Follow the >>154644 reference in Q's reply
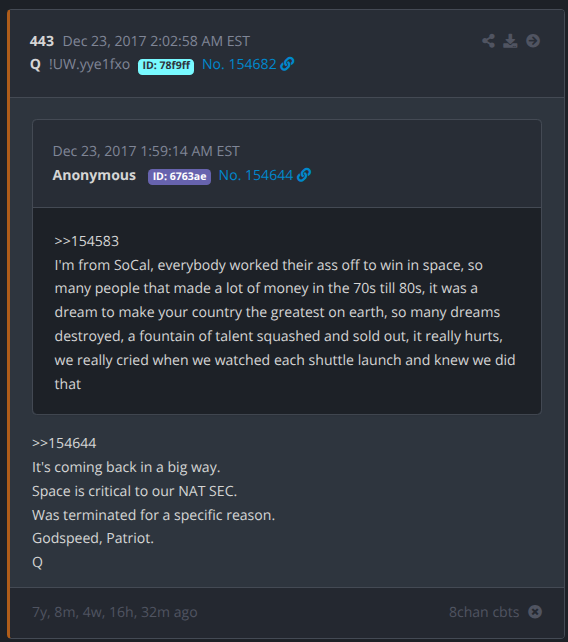Screen dimensions: 568x642 [x=64, y=443]
